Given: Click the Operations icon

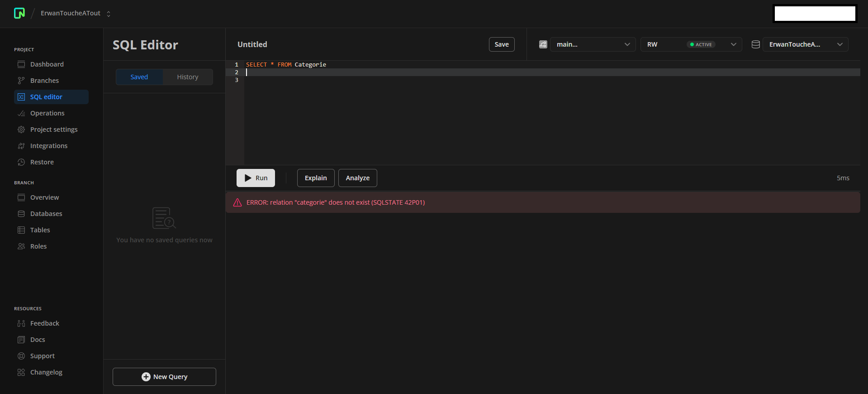Looking at the screenshot, I should pos(21,113).
